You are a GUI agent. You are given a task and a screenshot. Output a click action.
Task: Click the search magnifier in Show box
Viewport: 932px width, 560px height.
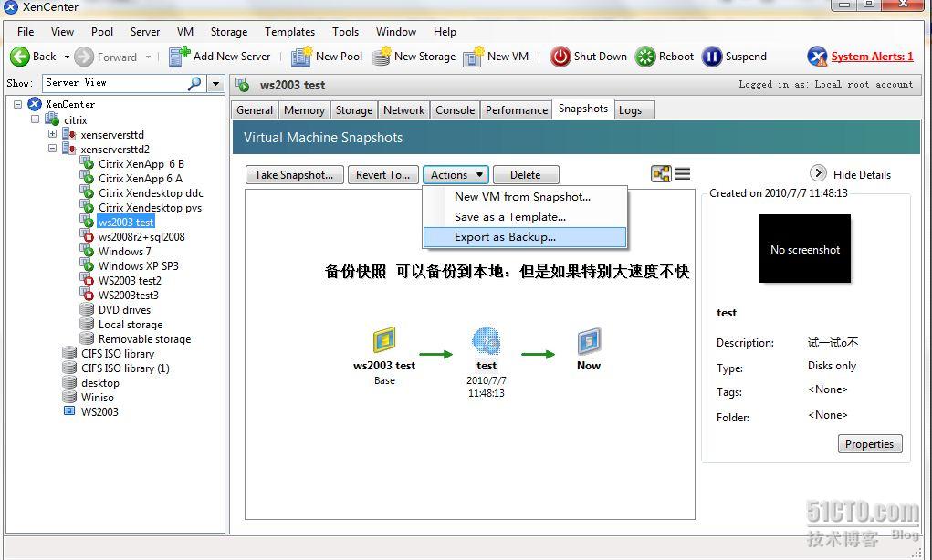tap(194, 83)
